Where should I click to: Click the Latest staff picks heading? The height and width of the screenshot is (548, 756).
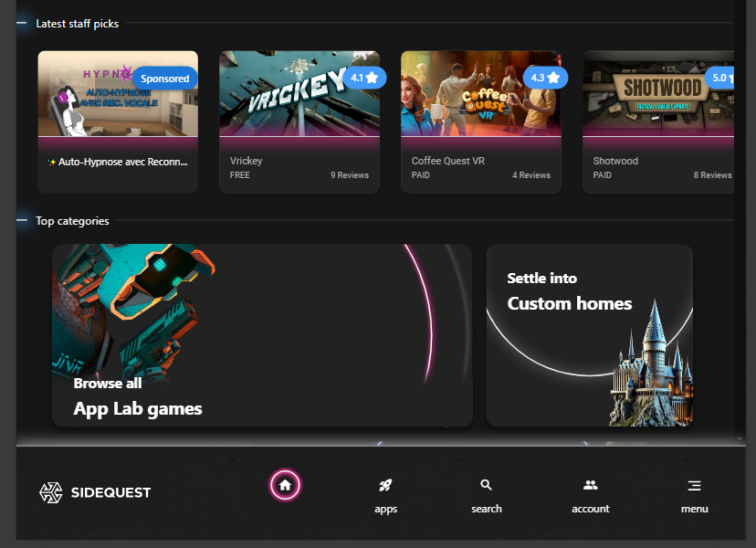click(77, 24)
